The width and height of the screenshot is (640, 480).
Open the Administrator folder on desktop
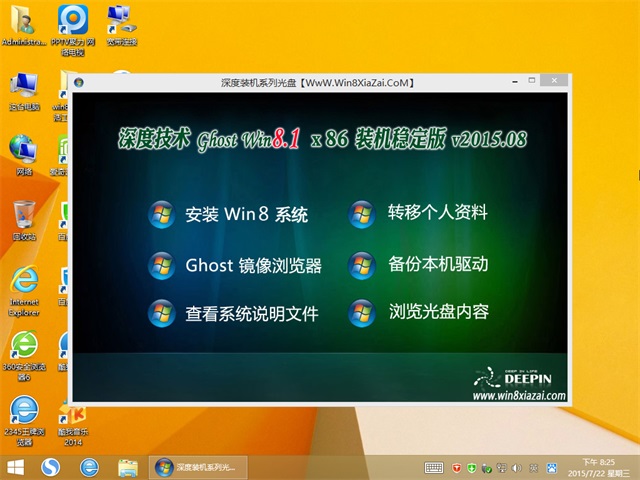[x=24, y=24]
